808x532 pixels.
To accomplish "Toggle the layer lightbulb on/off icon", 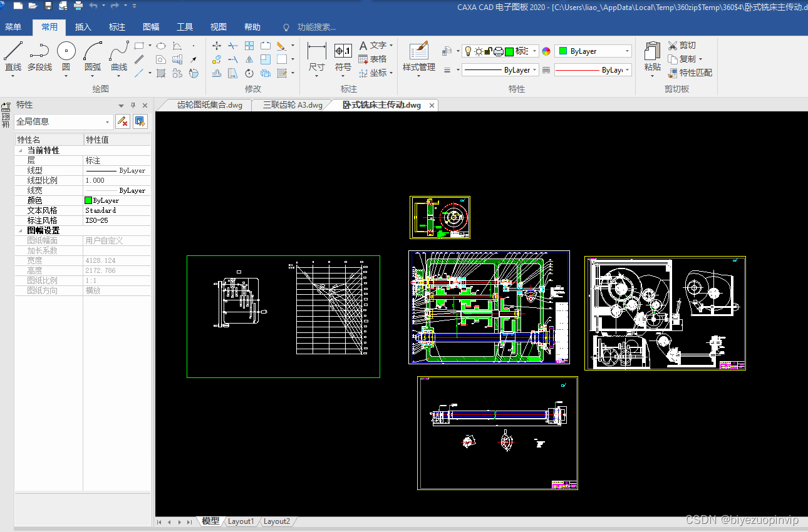I will (468, 51).
